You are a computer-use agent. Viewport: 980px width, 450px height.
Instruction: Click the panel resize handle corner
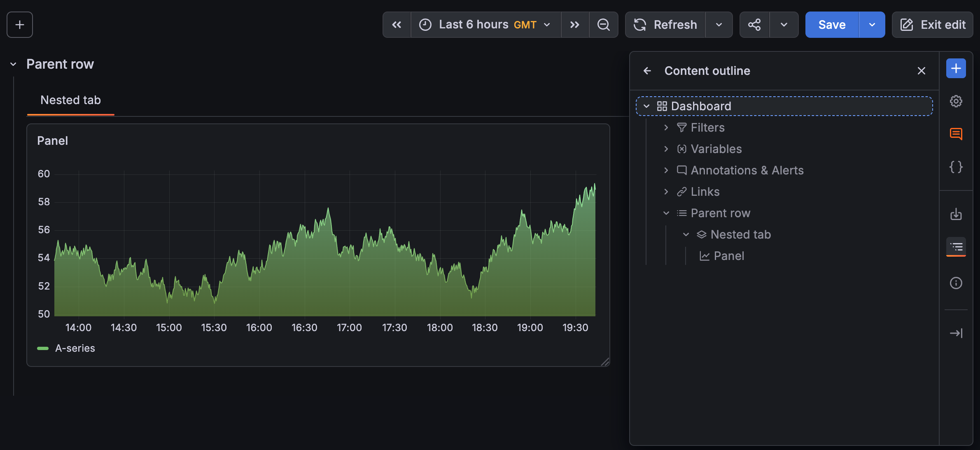605,362
